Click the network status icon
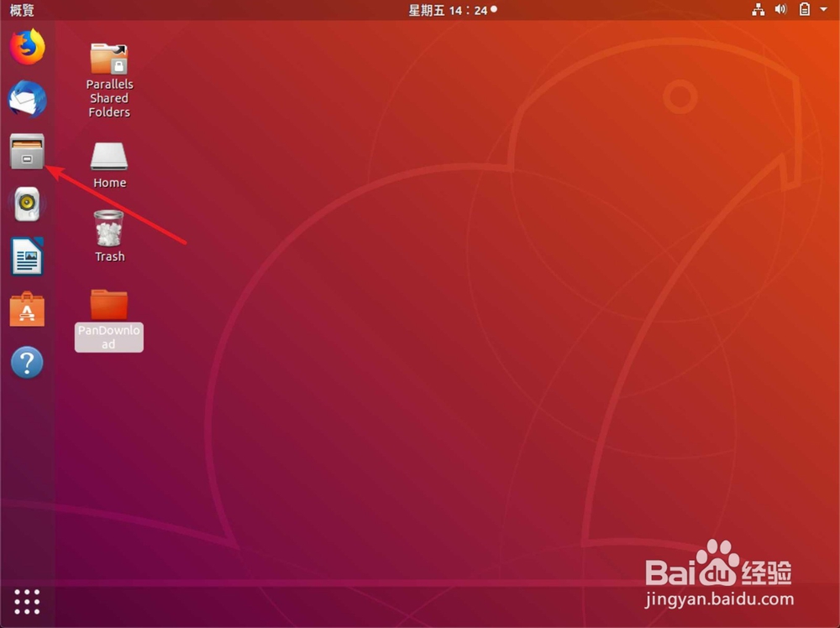Image resolution: width=840 pixels, height=628 pixels. tap(758, 9)
